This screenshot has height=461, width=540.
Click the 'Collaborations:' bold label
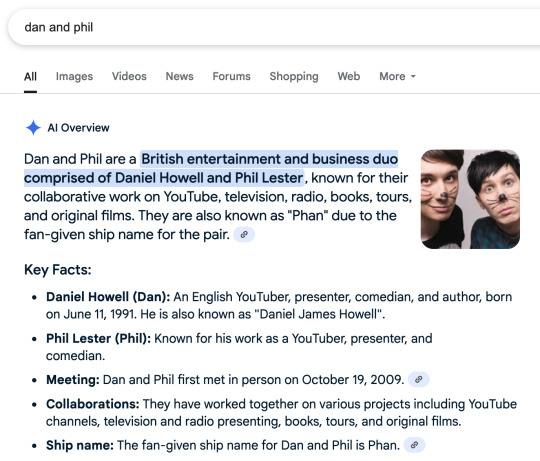click(x=93, y=404)
